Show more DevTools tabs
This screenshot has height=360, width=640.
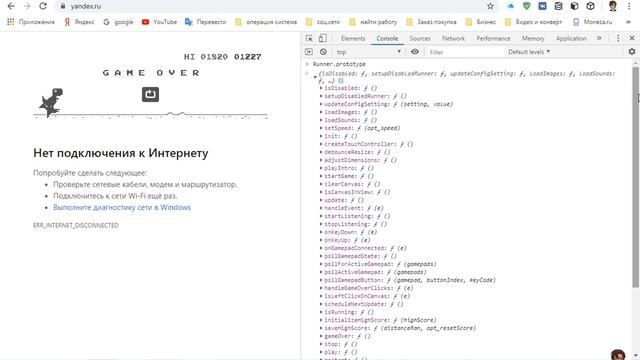tap(599, 38)
